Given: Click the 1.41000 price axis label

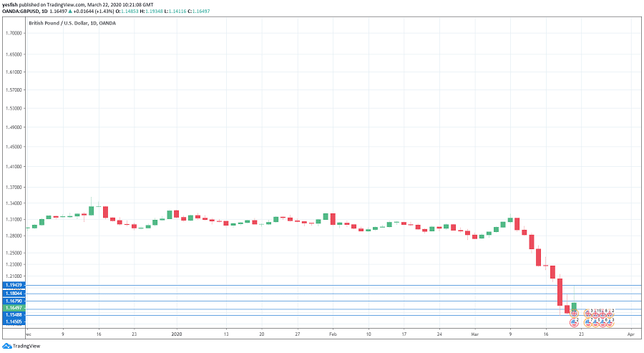Looking at the screenshot, I should (x=14, y=167).
